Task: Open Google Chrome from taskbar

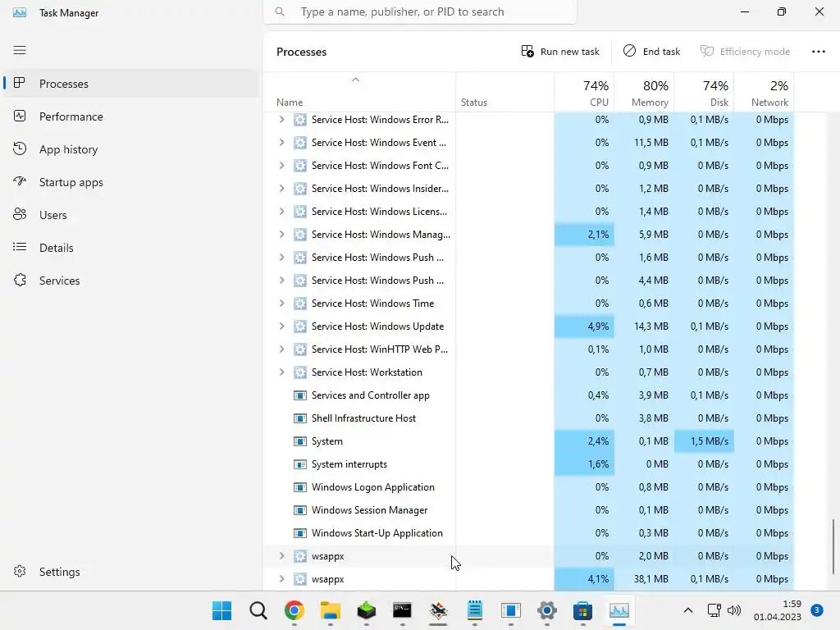Action: (294, 610)
